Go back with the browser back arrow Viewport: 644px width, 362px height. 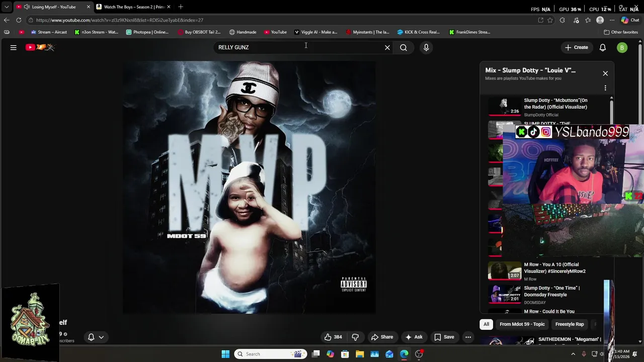pyautogui.click(x=6, y=20)
